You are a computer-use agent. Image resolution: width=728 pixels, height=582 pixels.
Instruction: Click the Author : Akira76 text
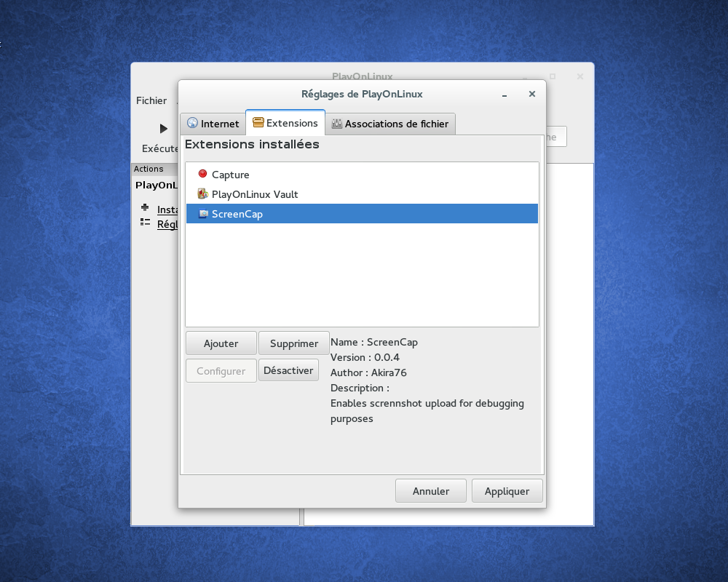368,372
